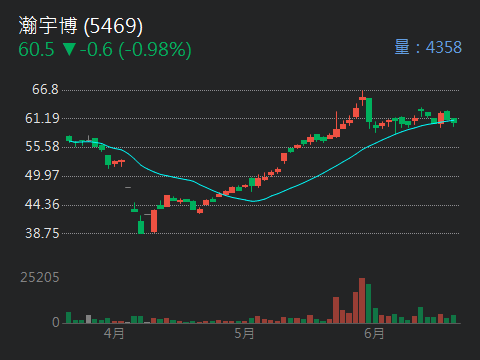Click the 49.97 price axis label
The height and width of the screenshot is (360, 480).
pos(42,175)
